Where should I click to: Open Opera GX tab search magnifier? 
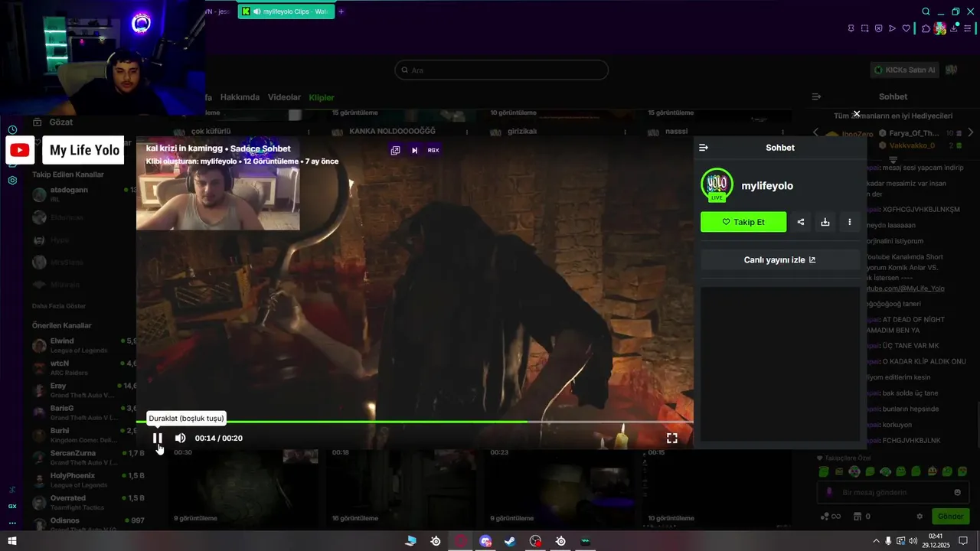[926, 11]
